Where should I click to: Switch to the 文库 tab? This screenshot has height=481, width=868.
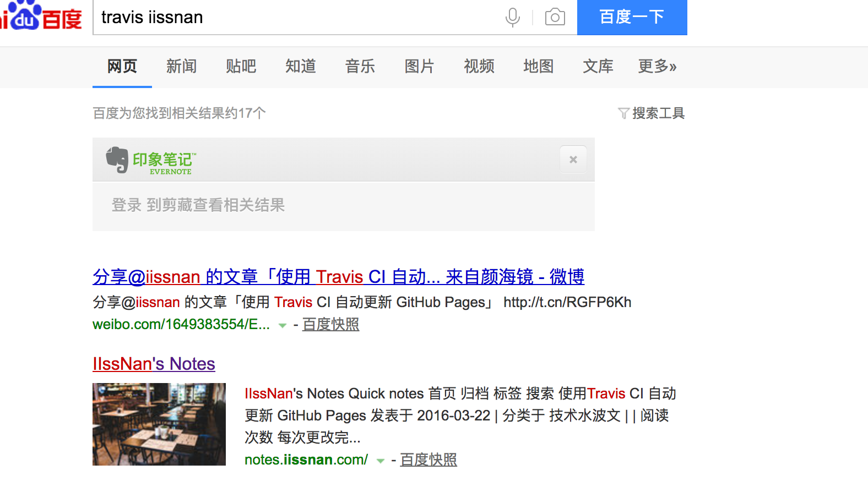click(x=598, y=67)
